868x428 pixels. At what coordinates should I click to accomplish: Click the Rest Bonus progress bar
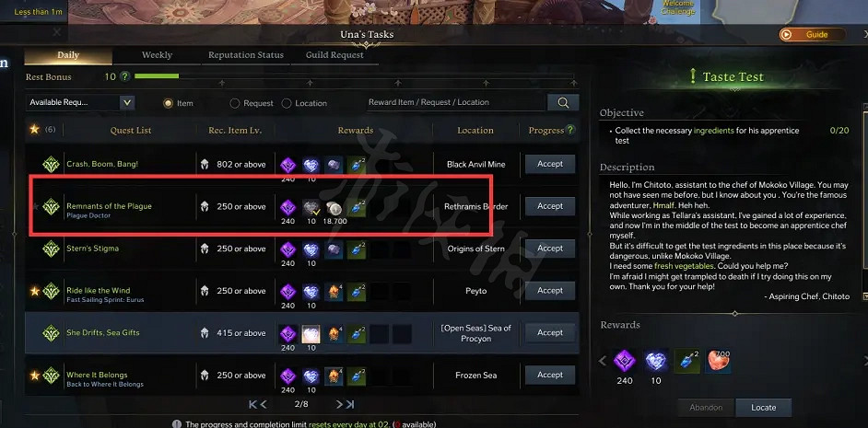(354, 76)
